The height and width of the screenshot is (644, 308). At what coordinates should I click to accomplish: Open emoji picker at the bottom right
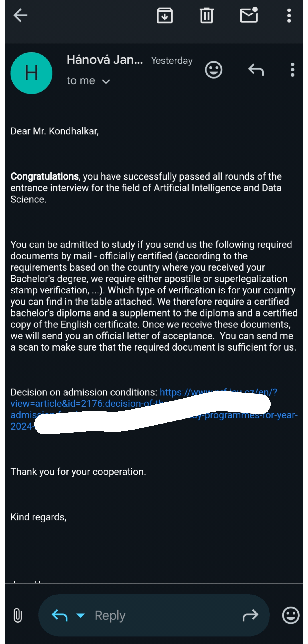pyautogui.click(x=291, y=615)
